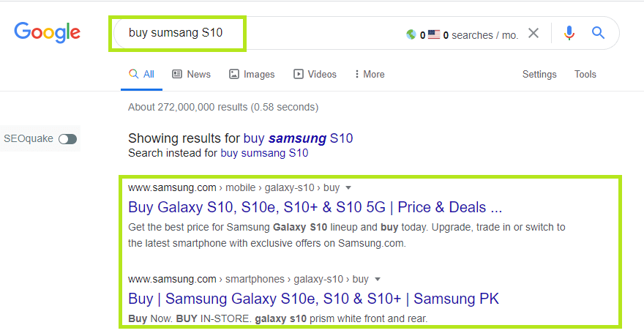This screenshot has width=644, height=336.
Task: Select the All results tab
Action: 141,75
